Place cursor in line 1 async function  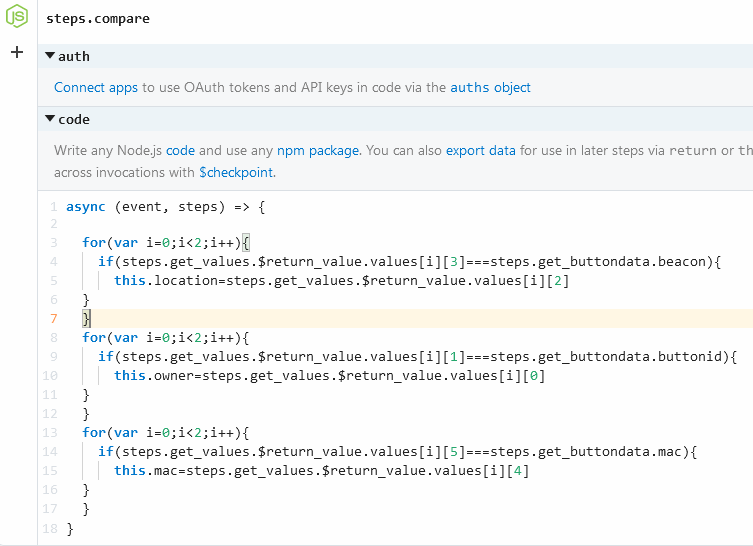click(x=165, y=207)
